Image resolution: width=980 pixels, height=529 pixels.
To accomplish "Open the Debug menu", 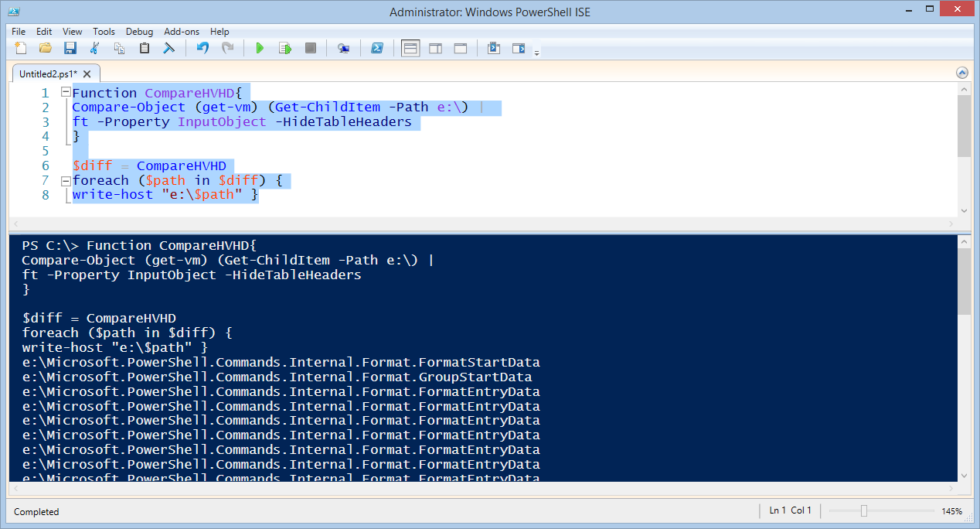I will pos(139,32).
